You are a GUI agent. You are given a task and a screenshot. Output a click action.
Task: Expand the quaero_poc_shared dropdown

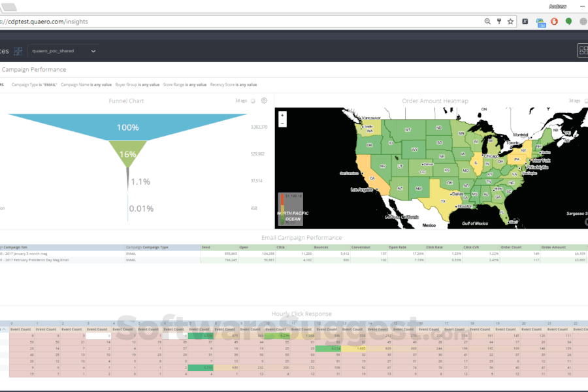[92, 50]
